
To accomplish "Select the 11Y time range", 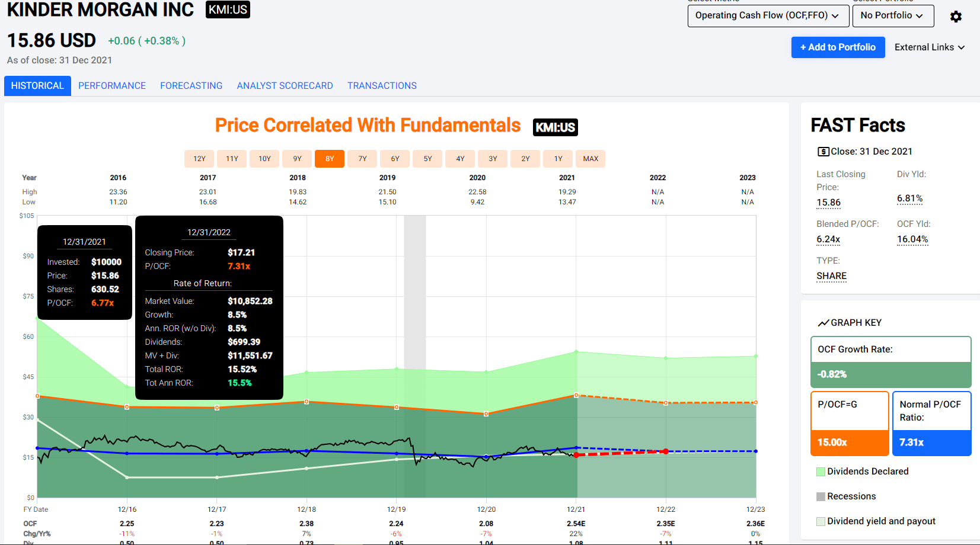I will (x=232, y=159).
